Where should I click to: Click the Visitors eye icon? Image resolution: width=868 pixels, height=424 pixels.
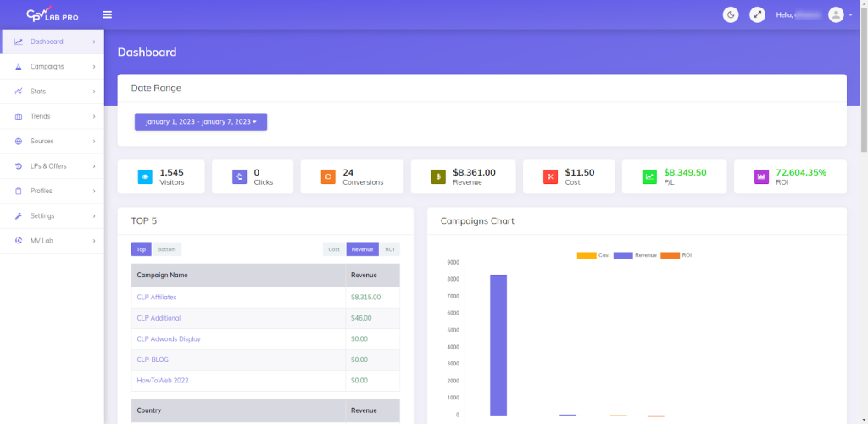coord(145,176)
